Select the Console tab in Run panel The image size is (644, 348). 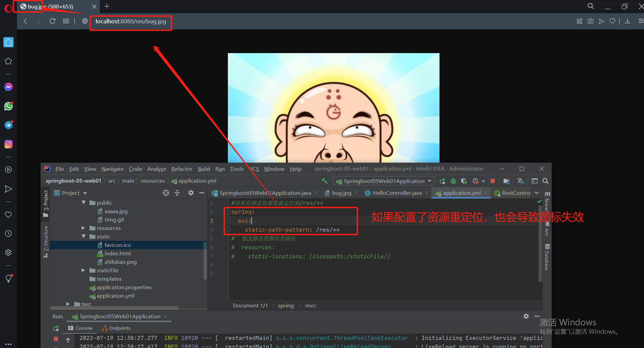[x=80, y=328]
